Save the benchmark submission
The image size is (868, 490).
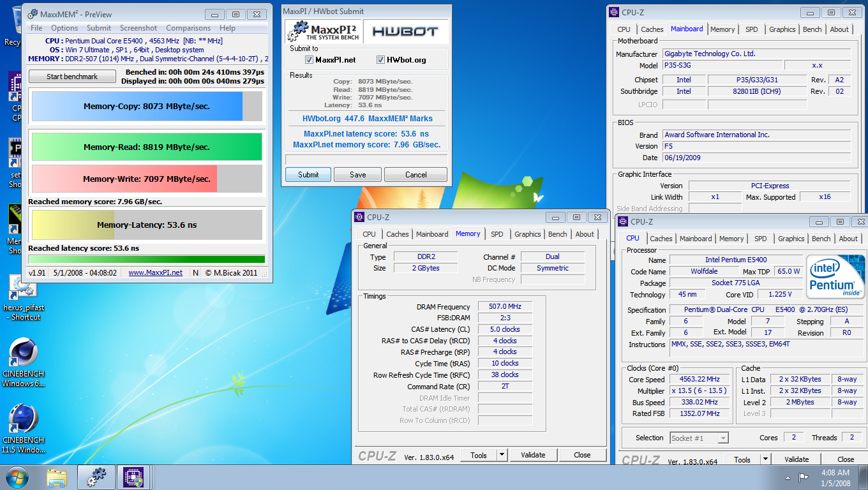[x=358, y=175]
